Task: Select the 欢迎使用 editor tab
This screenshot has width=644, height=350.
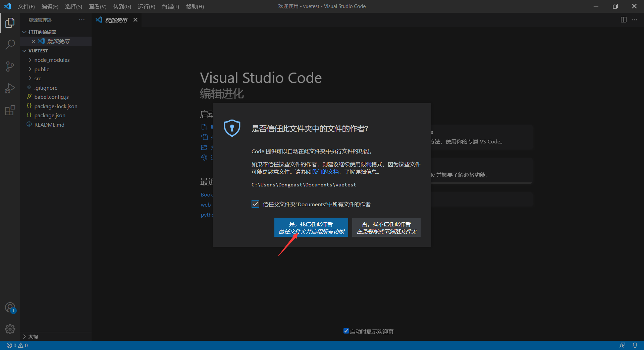Action: 116,20
